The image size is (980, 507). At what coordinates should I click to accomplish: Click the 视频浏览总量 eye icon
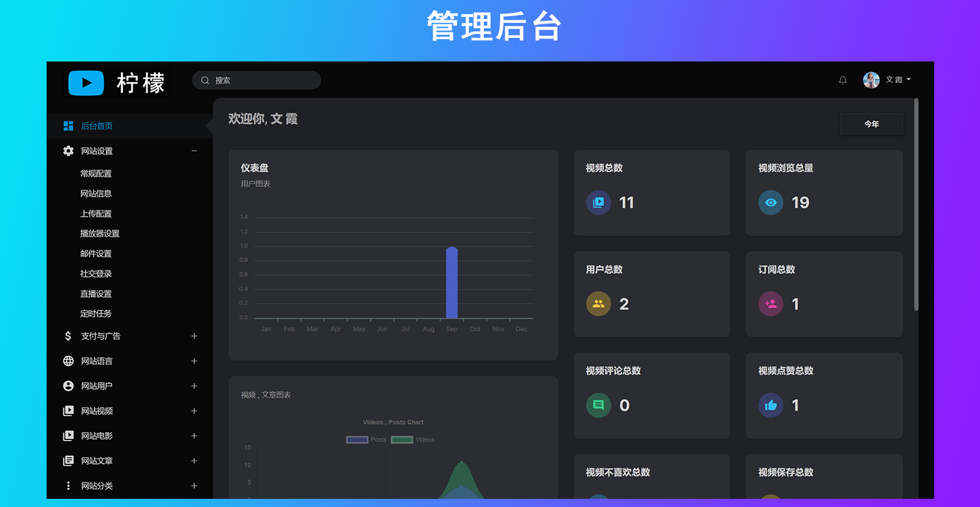coord(771,203)
